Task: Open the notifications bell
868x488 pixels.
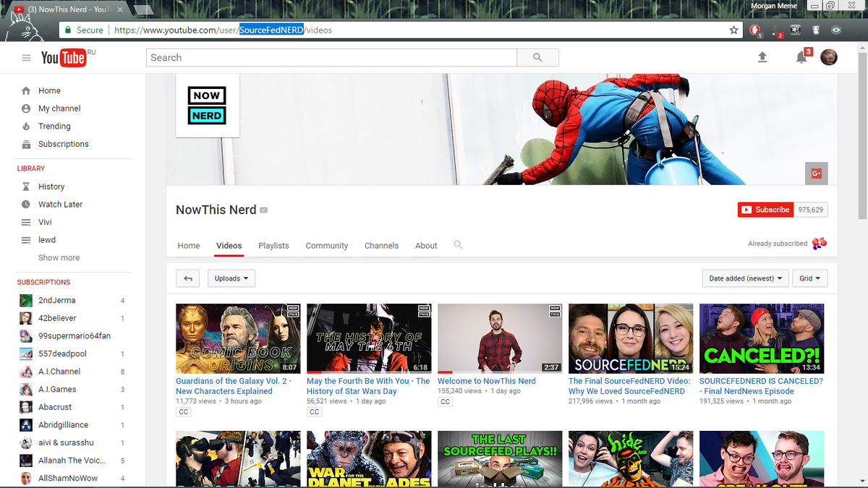Action: coord(801,58)
